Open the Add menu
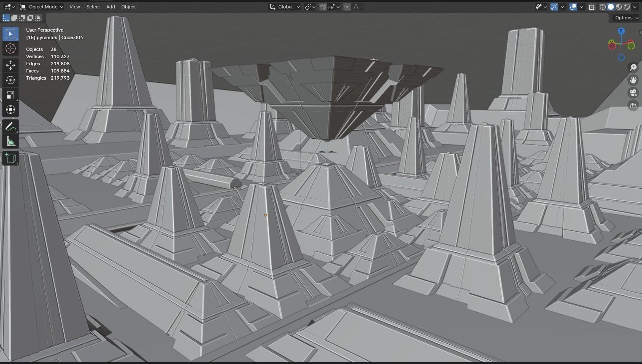The image size is (642, 364). tap(111, 7)
